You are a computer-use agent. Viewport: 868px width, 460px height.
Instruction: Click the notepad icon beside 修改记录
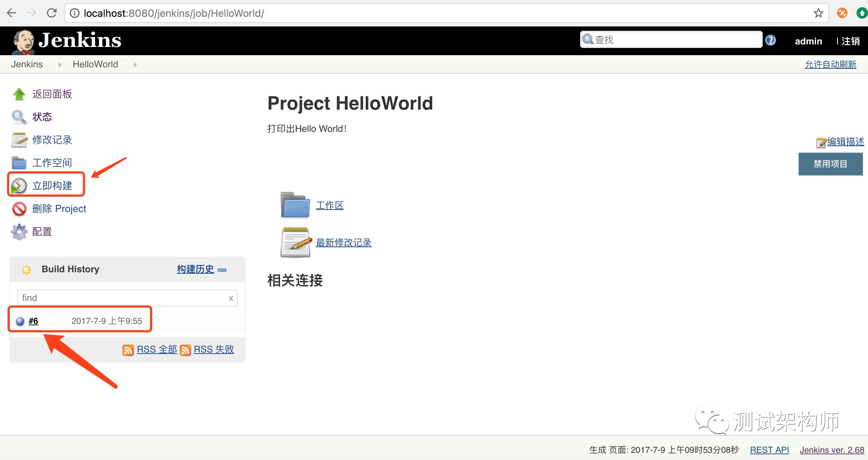click(x=19, y=140)
